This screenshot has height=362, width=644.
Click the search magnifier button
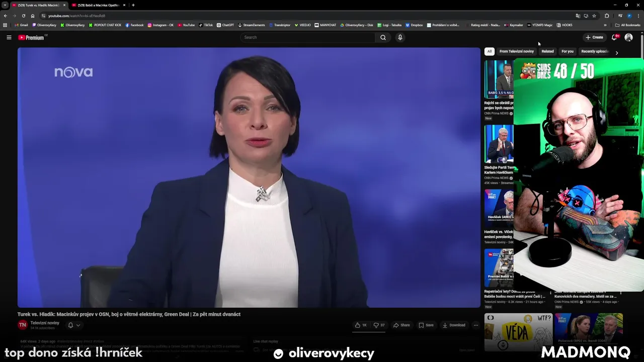coord(383,37)
